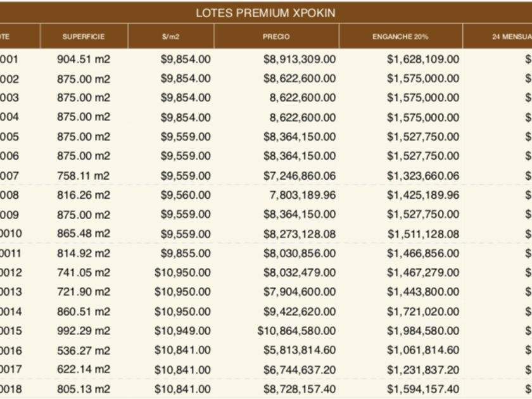Click price cell $8,728,157.40

(300, 389)
